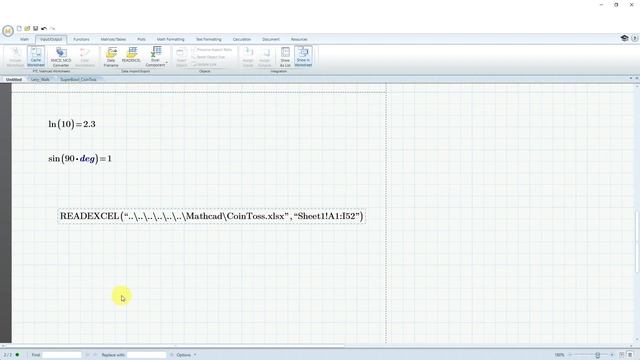The image size is (640, 360).
Task: Close the active worksheet tab
Action: pos(637,78)
